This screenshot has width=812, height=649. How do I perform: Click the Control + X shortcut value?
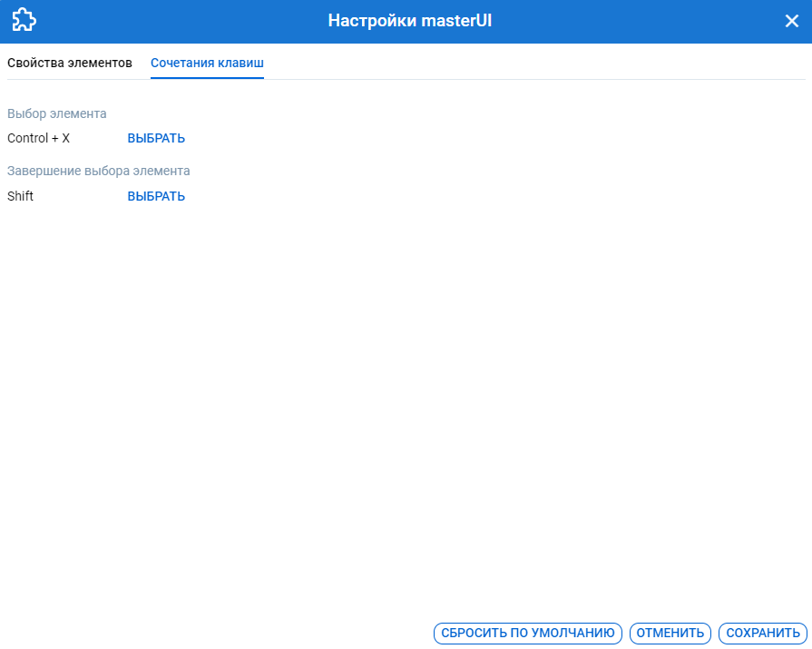[38, 138]
